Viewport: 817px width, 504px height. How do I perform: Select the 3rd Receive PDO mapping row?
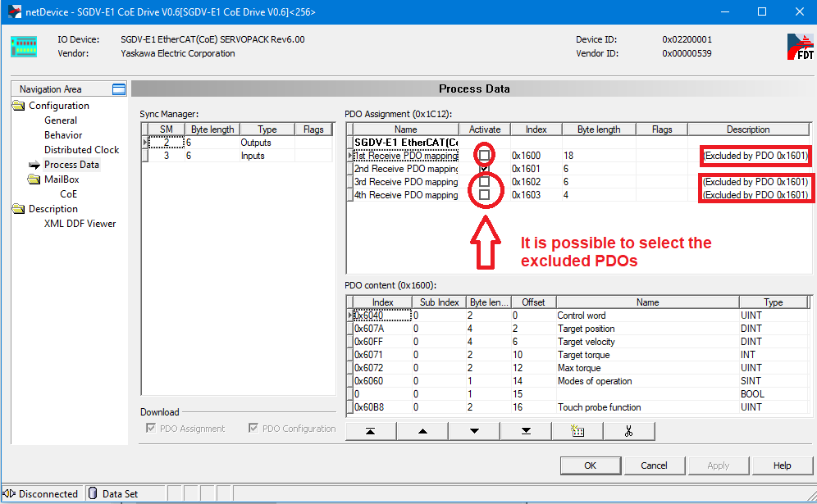(x=578, y=182)
